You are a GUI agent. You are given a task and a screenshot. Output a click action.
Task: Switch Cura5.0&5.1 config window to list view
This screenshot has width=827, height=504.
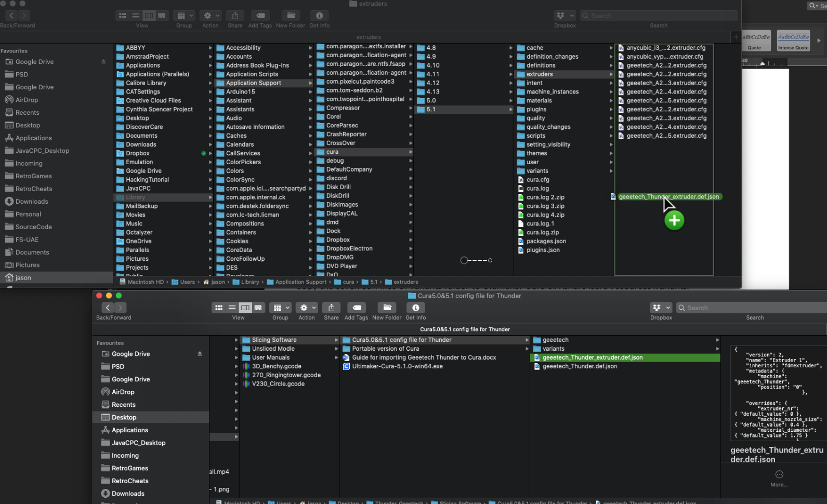click(232, 308)
